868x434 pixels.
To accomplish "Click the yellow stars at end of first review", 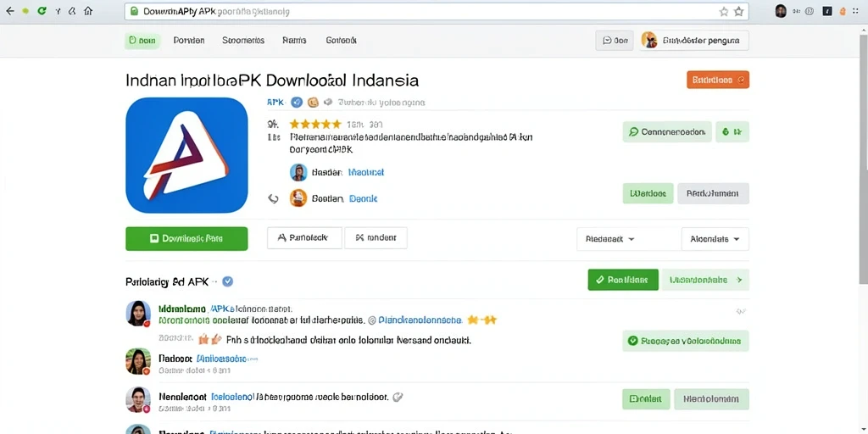I will (482, 320).
